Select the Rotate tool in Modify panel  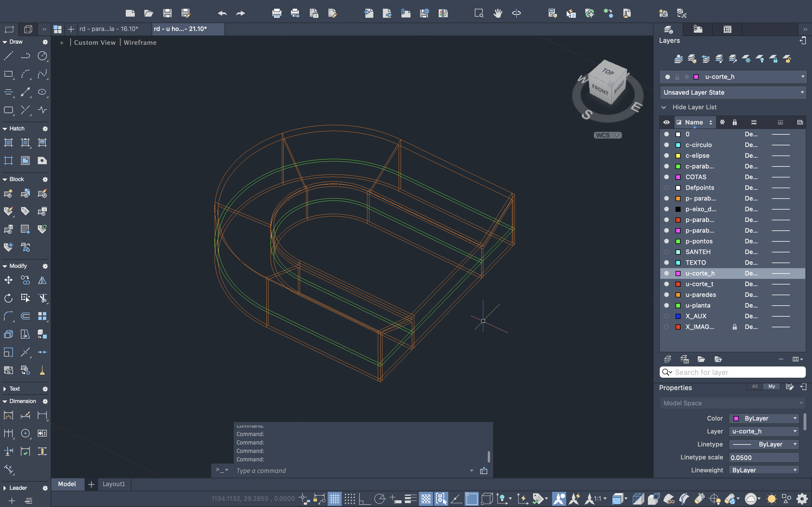[x=8, y=298]
